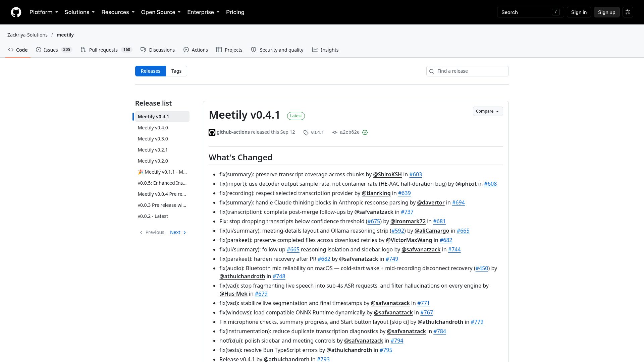Screen dimensions: 644x362
Task: Open @ShiroKSH user profile link
Action: click(x=387, y=174)
